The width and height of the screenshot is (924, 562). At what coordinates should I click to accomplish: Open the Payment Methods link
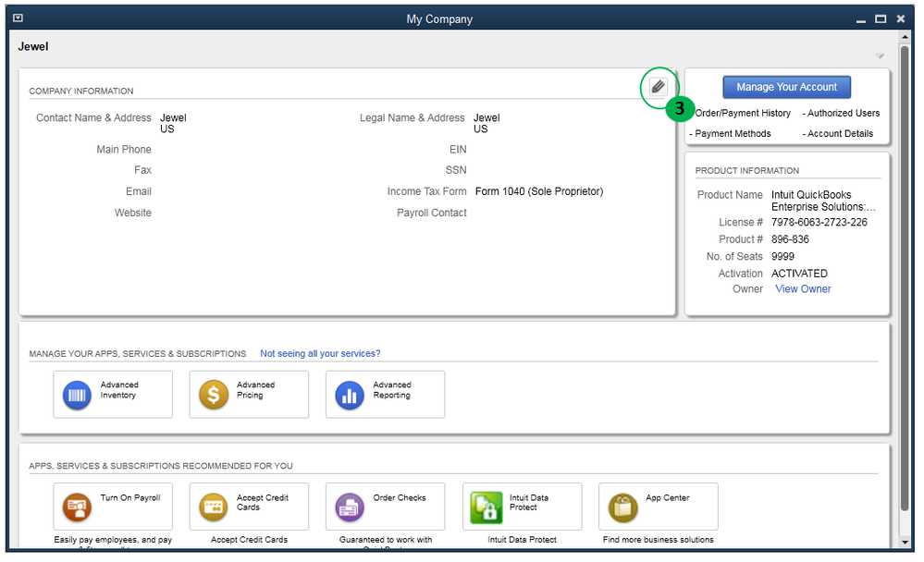pyautogui.click(x=733, y=134)
